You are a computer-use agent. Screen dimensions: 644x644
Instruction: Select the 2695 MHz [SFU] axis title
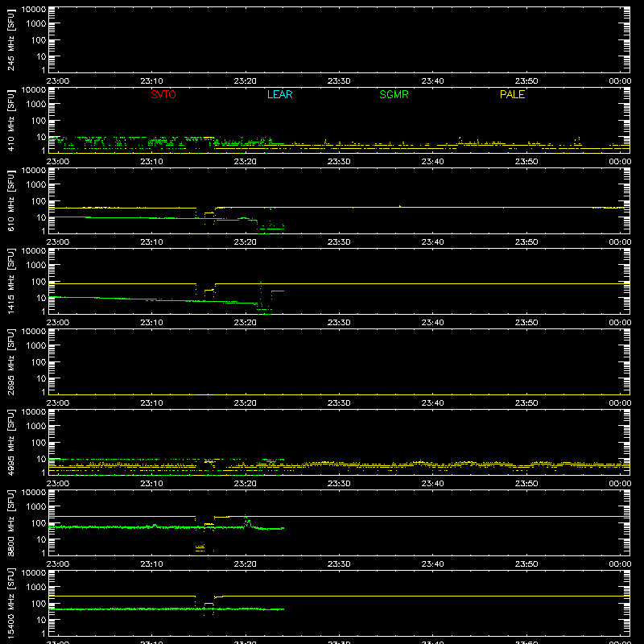tap(11, 361)
